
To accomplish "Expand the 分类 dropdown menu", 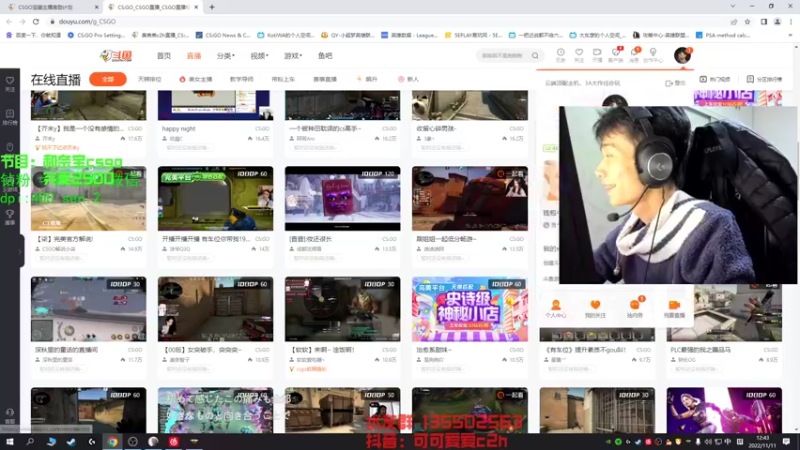I will (x=226, y=56).
